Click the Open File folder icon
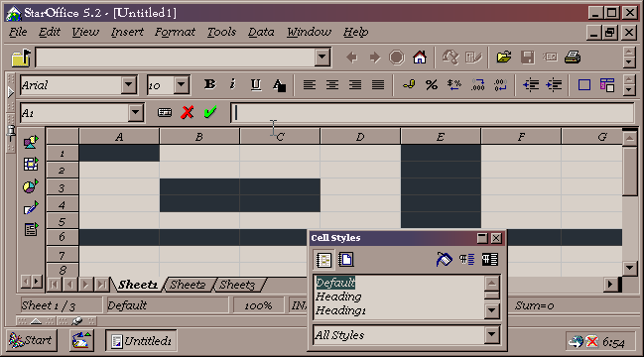The height and width of the screenshot is (357, 644). [x=504, y=58]
